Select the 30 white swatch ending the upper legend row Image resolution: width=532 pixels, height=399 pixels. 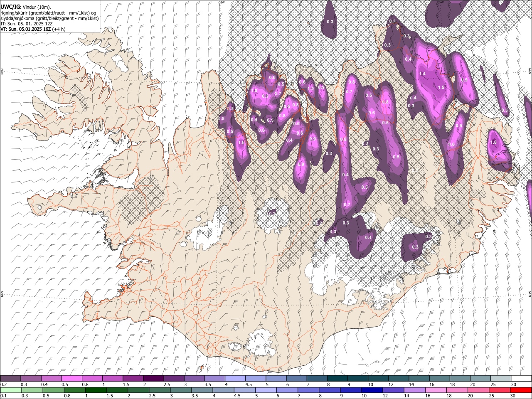521,378
